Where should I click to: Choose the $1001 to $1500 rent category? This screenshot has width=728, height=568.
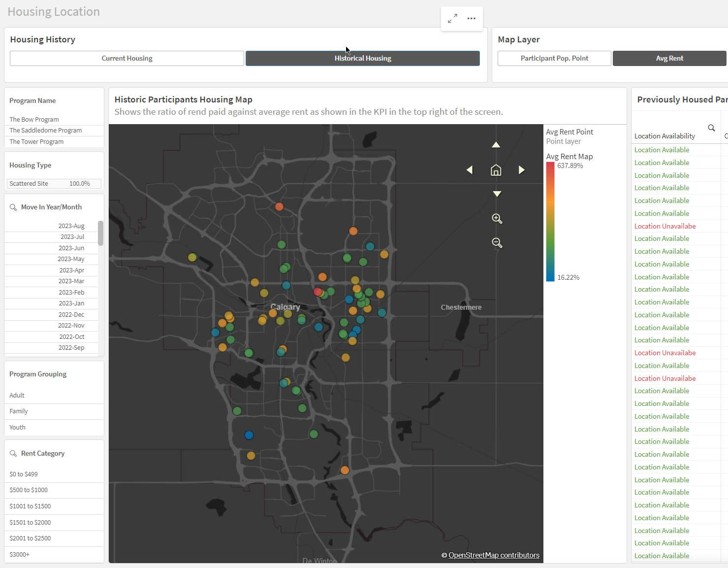(31, 506)
